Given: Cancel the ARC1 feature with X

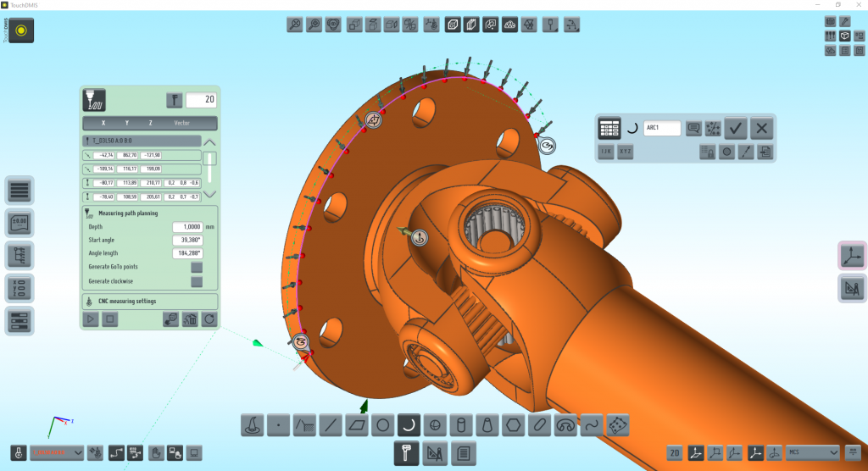Looking at the screenshot, I should point(762,129).
